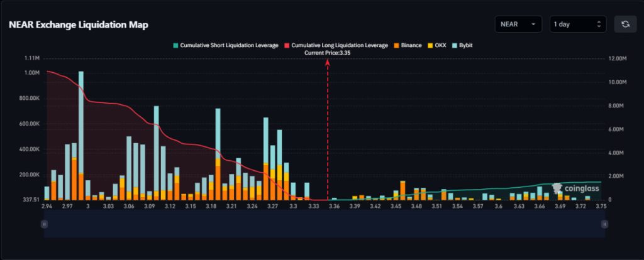Viewport: 644px width, 260px height.
Task: Toggle the OKX legend label text
Action: 440,46
